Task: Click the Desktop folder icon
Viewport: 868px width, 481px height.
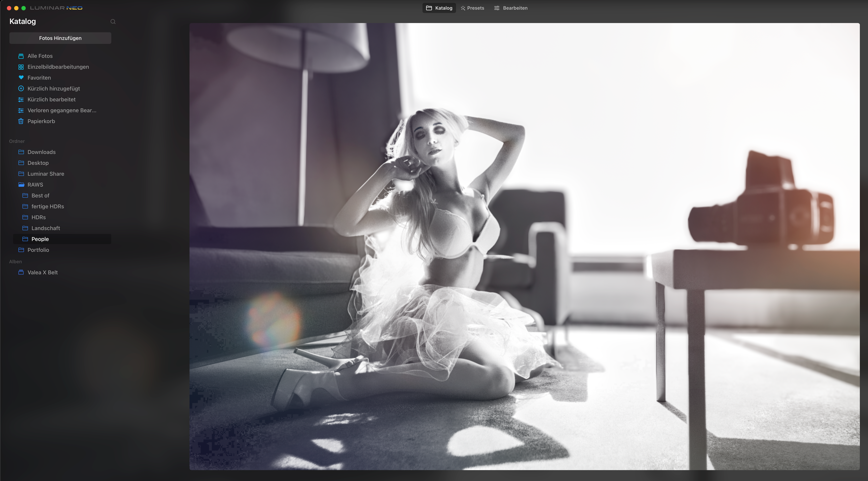Action: pyautogui.click(x=21, y=163)
